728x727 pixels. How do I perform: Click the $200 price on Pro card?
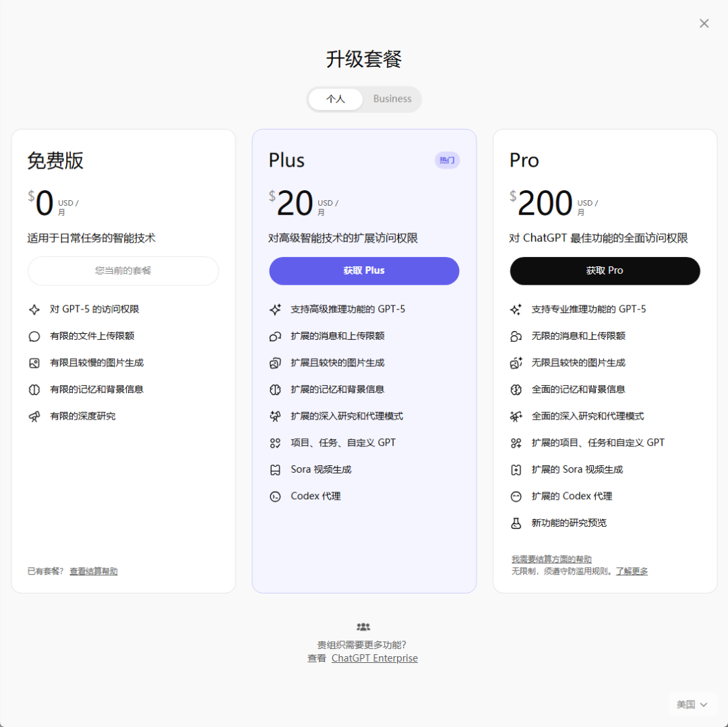[541, 203]
